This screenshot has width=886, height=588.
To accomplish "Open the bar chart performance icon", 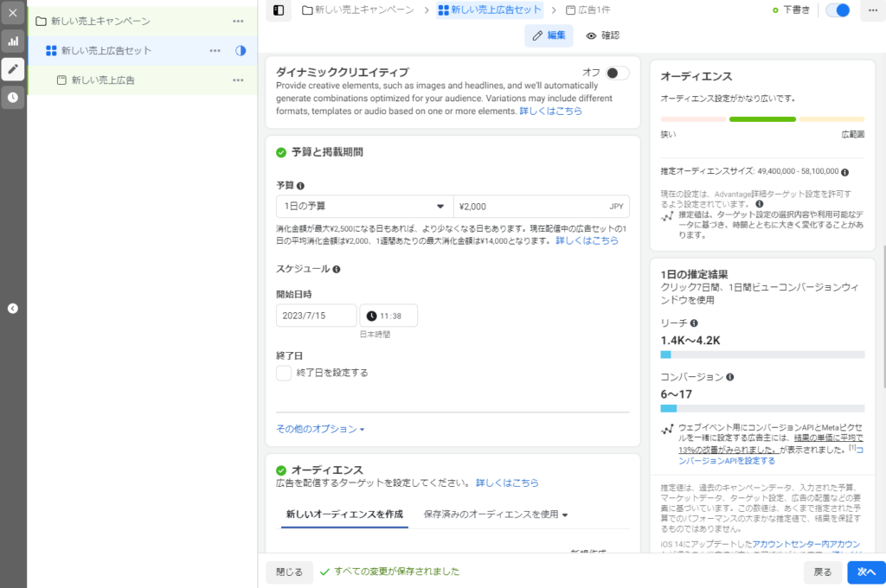I will point(13,41).
